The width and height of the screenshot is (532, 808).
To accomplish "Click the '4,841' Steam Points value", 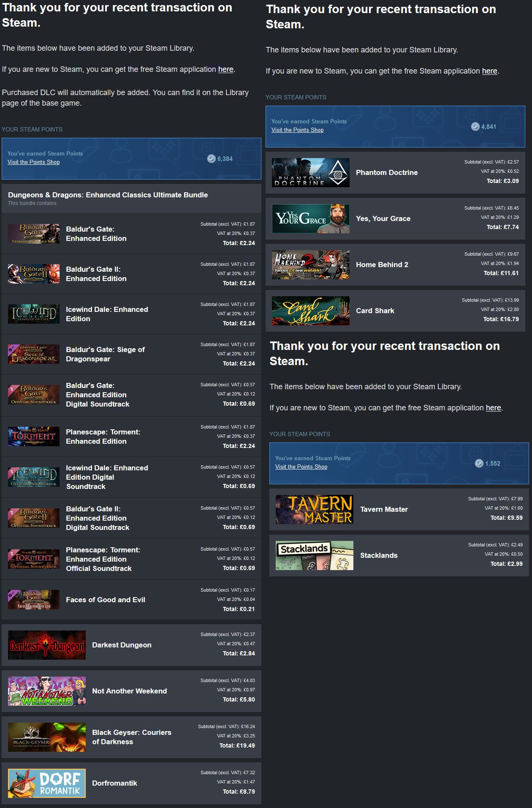I will [489, 127].
